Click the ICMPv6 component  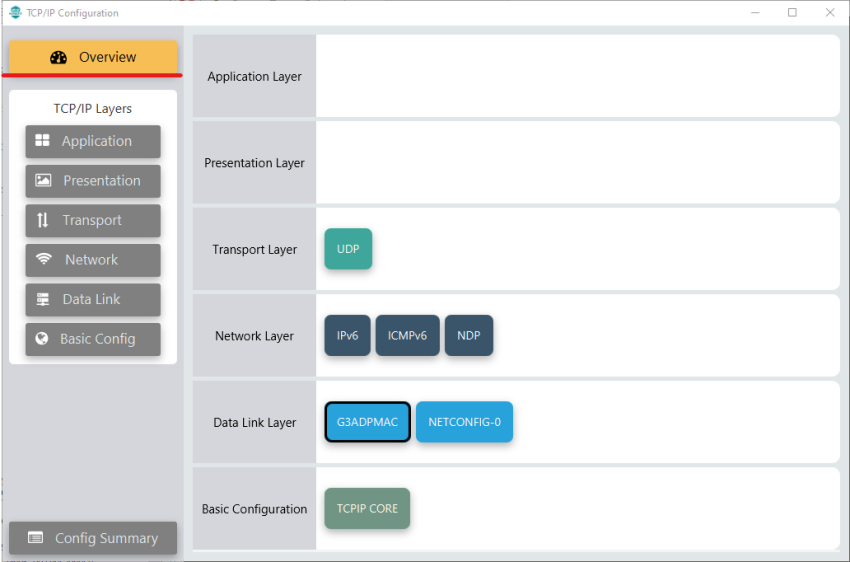coord(407,336)
